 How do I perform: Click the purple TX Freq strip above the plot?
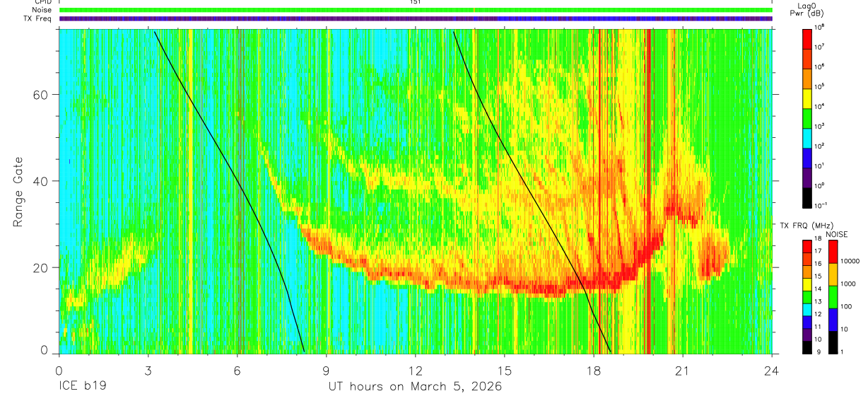click(x=416, y=18)
